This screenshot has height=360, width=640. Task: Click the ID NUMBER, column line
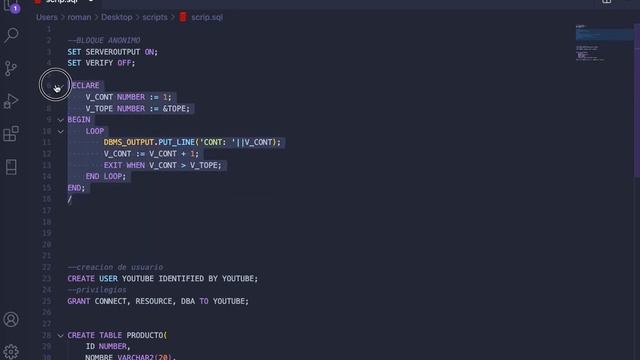click(108, 347)
